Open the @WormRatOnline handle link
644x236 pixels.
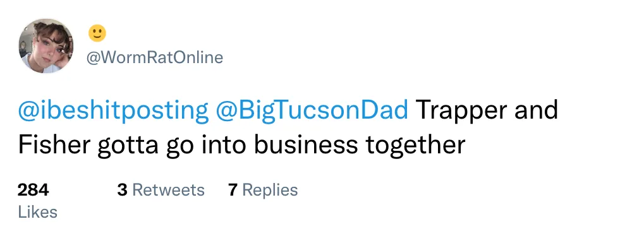[154, 57]
